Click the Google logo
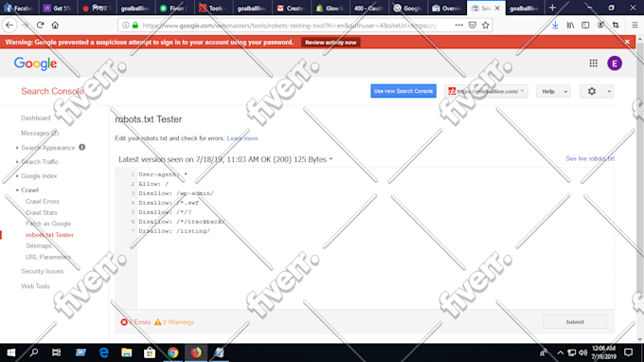This screenshot has height=362, width=644. (35, 63)
